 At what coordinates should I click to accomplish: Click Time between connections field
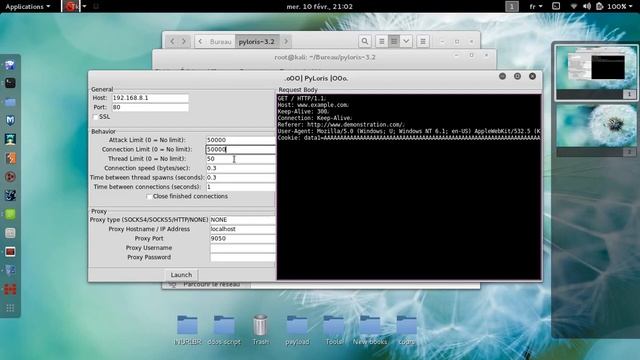[x=240, y=187]
